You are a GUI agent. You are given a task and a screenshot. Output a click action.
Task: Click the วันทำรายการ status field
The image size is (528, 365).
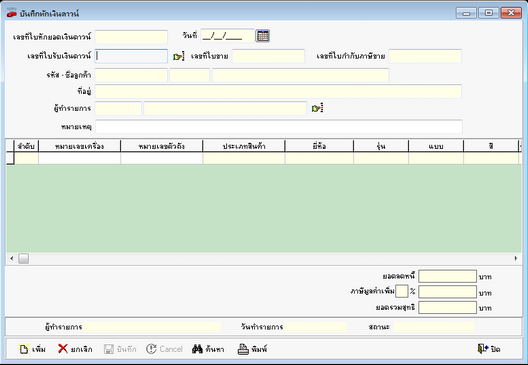[x=316, y=327]
